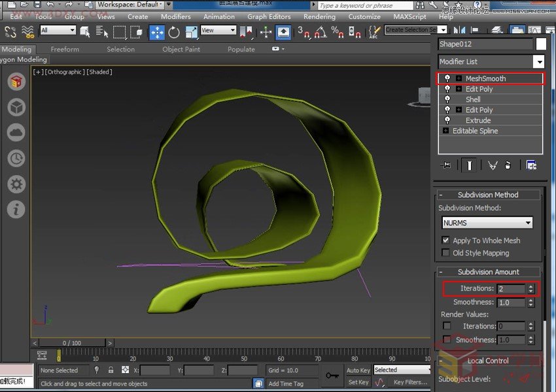Enable Render Values Iterations checkbox

(447, 325)
